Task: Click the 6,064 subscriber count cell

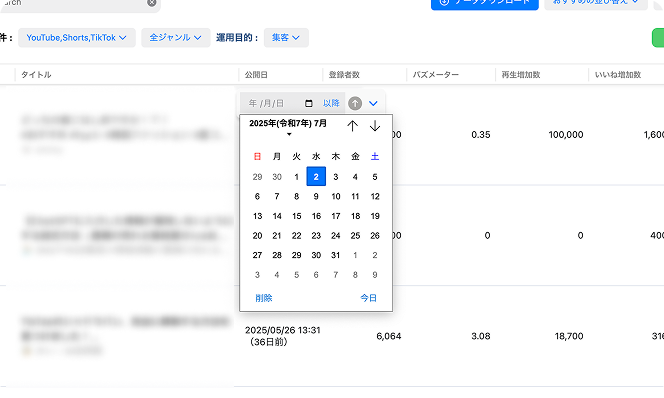Action: 389,336
